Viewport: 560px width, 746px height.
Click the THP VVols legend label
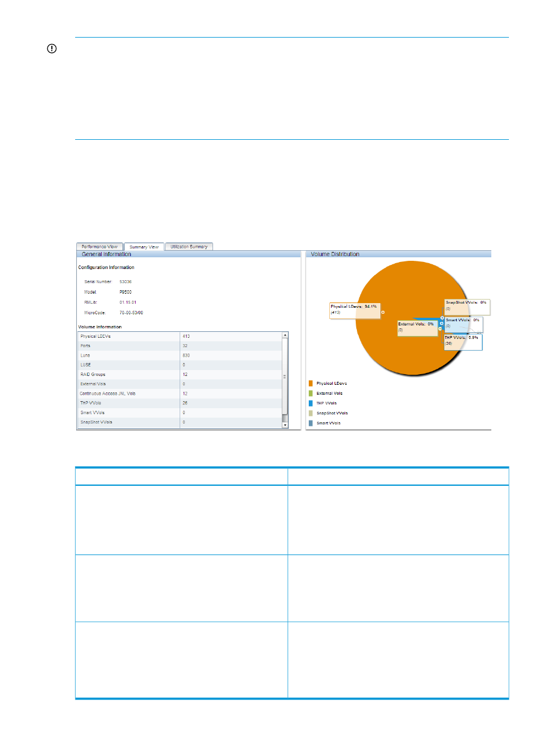tap(326, 404)
